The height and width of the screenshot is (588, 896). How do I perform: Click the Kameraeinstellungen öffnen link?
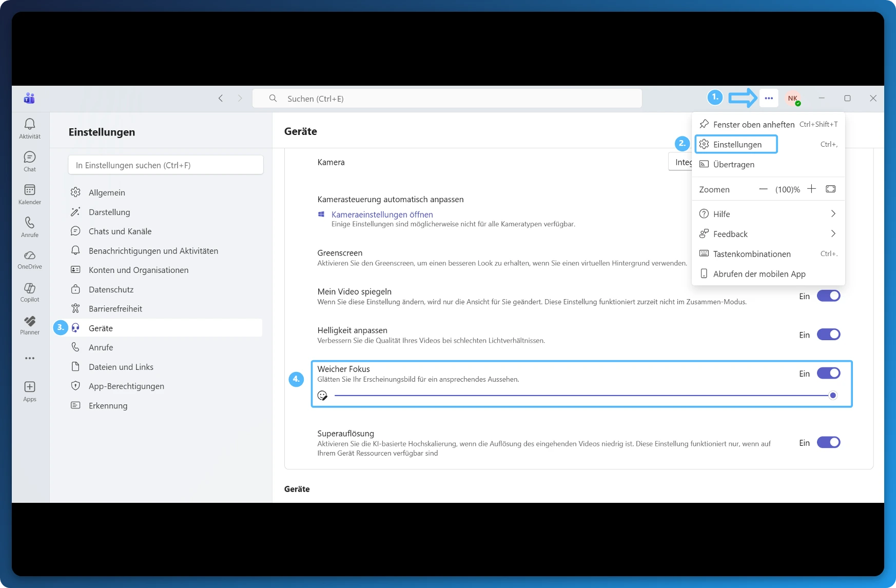[x=382, y=214]
